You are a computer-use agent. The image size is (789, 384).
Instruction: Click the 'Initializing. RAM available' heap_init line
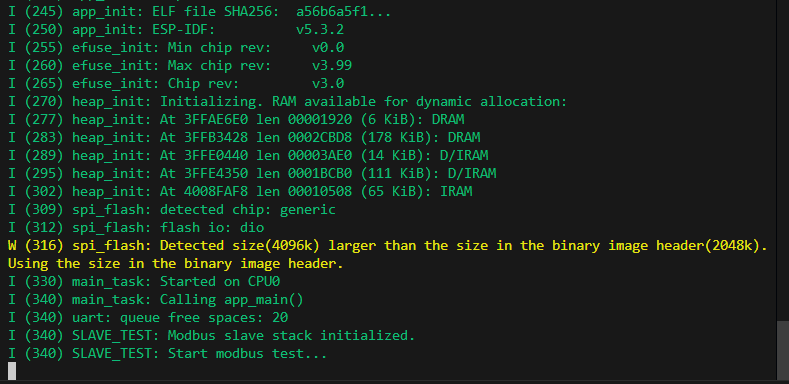click(x=288, y=102)
